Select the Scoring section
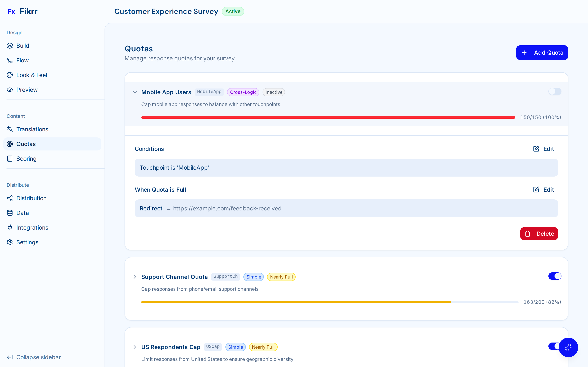Viewport: 588px width, 367px height. click(26, 158)
